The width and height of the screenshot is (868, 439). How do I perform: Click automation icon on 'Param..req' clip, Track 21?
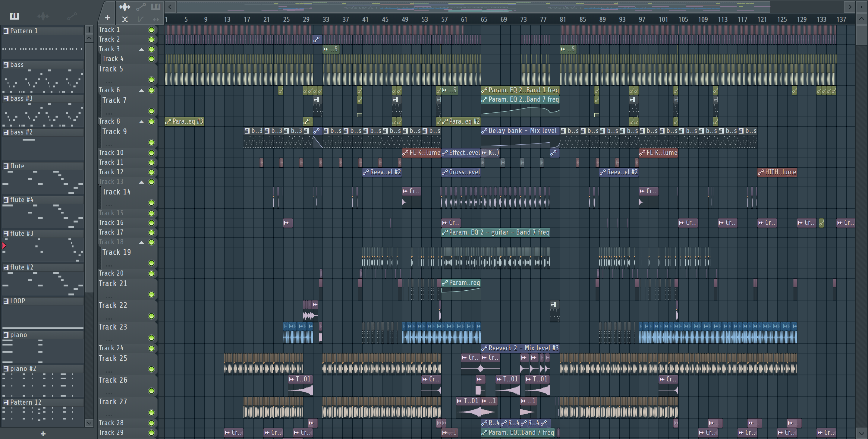coord(445,283)
